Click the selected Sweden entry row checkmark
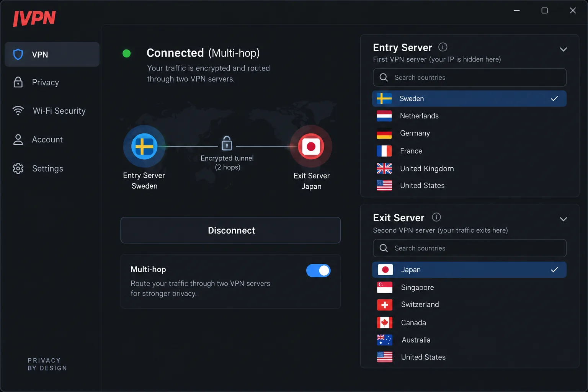 (554, 98)
